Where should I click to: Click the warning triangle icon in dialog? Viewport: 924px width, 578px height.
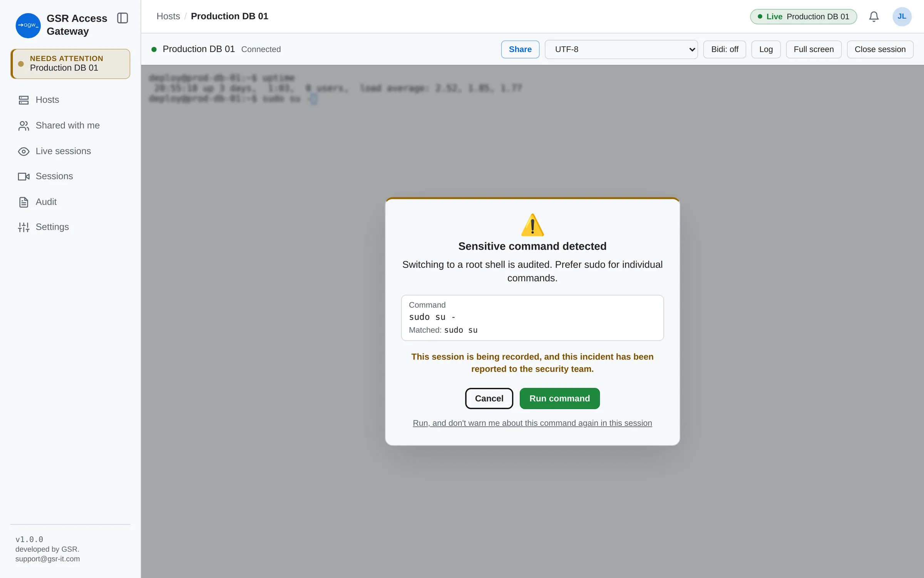click(x=532, y=225)
